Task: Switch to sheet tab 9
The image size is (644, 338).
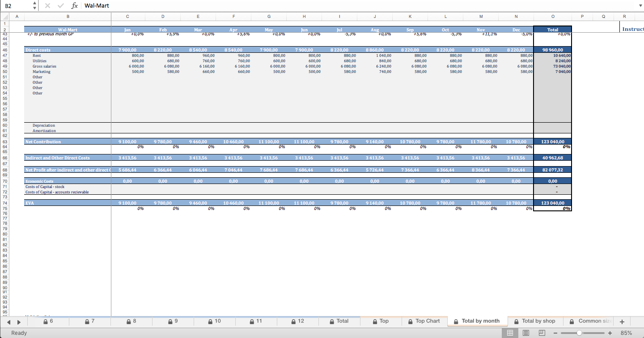Action: pos(173,321)
